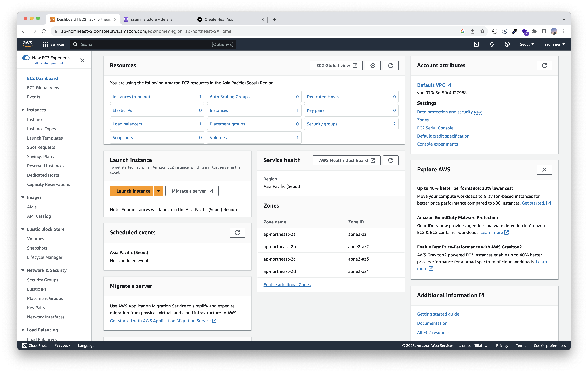This screenshot has width=588, height=373.
Task: Collapse the Network & Security sidebar section
Action: (23, 270)
